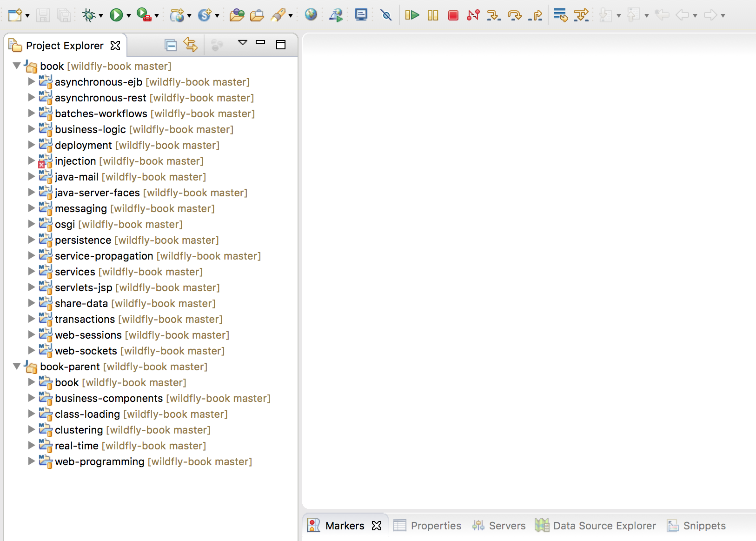Collapse the top-level book project
This screenshot has width=756, height=541.
coord(17,66)
